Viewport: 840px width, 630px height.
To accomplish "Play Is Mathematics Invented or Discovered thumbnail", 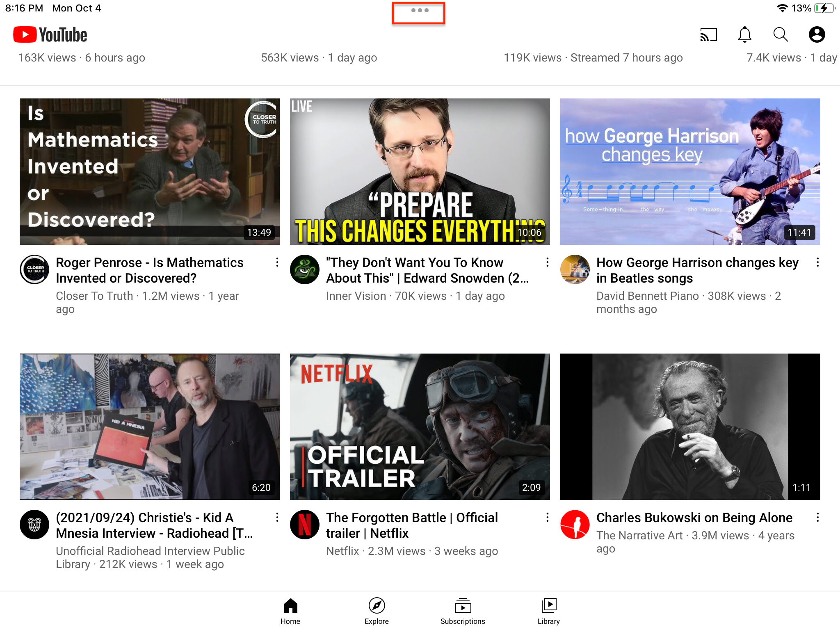I will coord(150,171).
